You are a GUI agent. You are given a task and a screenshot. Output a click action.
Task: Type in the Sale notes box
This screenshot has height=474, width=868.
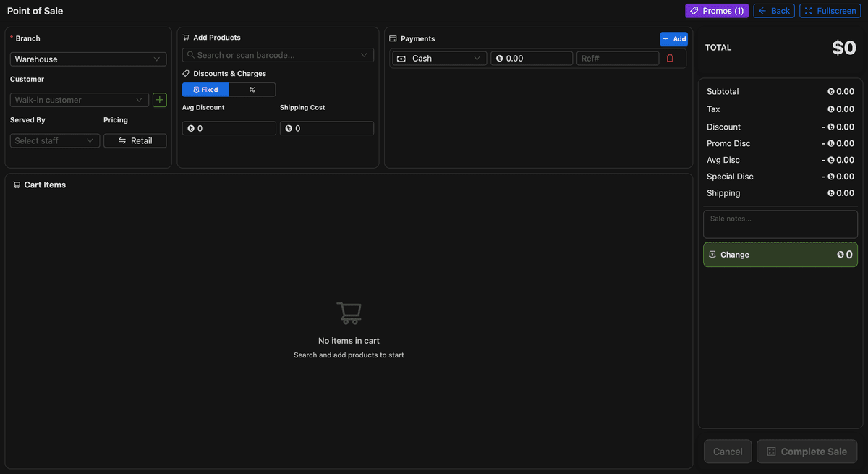point(780,224)
